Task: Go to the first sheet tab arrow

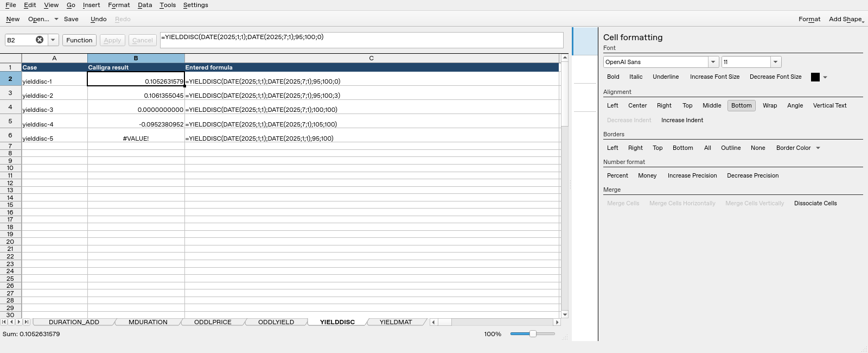Action: pyautogui.click(x=4, y=322)
